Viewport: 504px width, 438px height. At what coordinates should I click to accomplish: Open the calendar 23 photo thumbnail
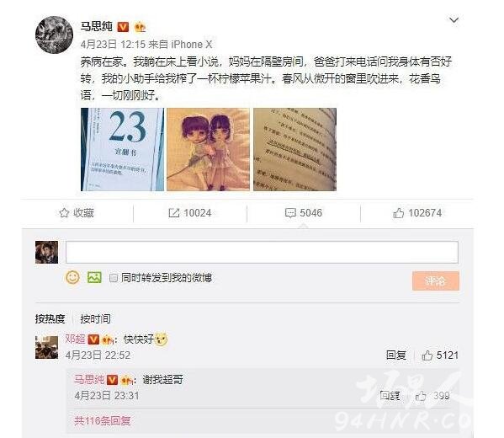(123, 149)
